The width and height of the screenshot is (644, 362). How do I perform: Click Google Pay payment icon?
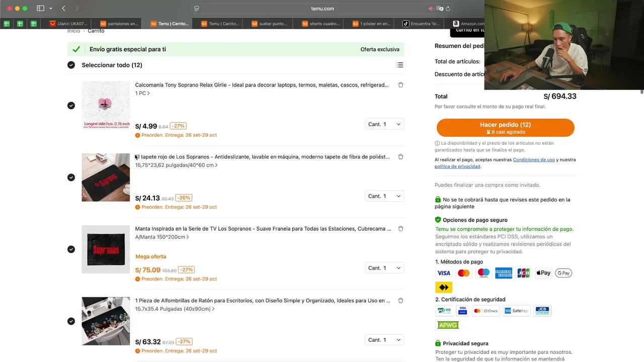click(x=563, y=273)
